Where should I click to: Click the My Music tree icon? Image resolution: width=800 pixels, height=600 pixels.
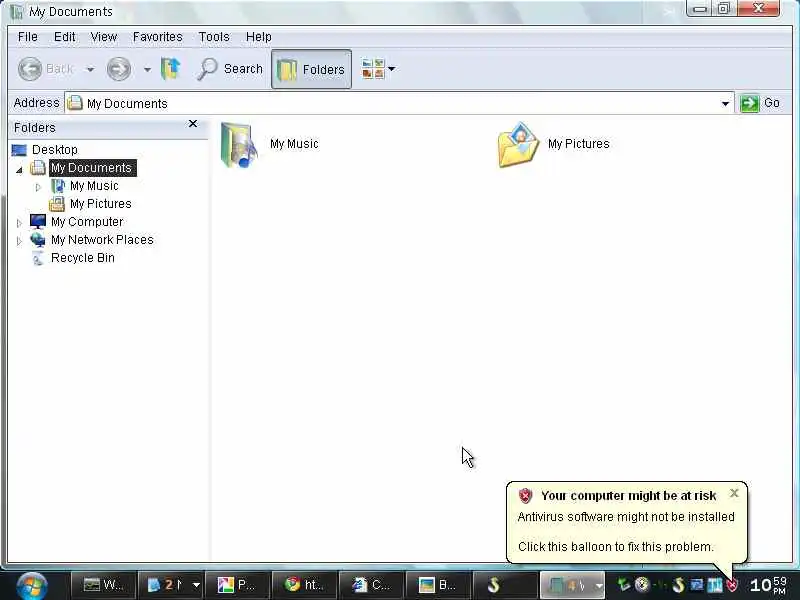[x=58, y=186]
